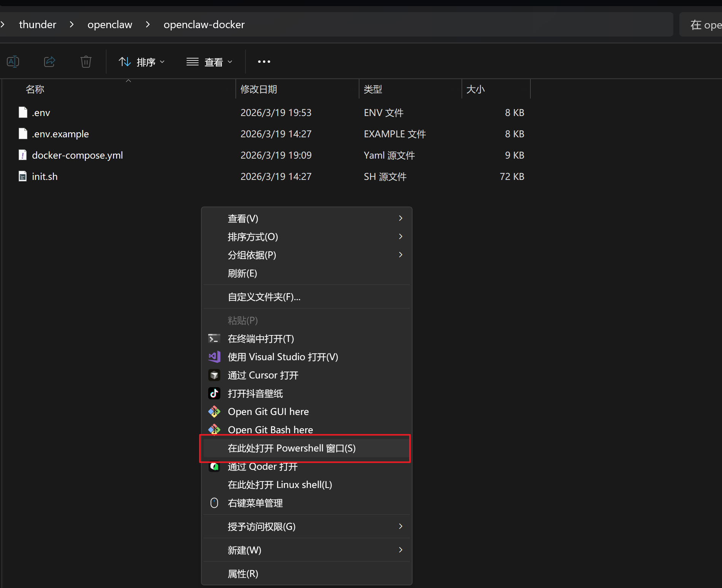This screenshot has height=588, width=722.
Task: Navigate to openclaw in breadcrumb
Action: coord(110,25)
